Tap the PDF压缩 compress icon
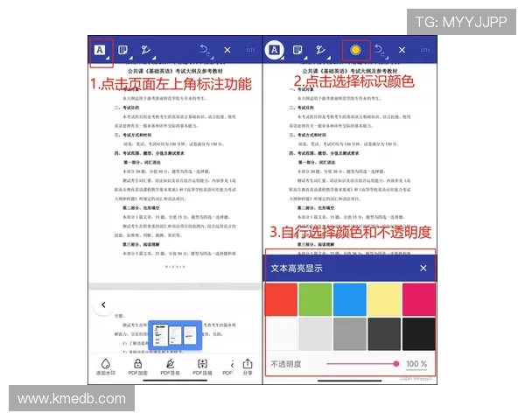Screen dimensions: 525x420 pos(202,363)
